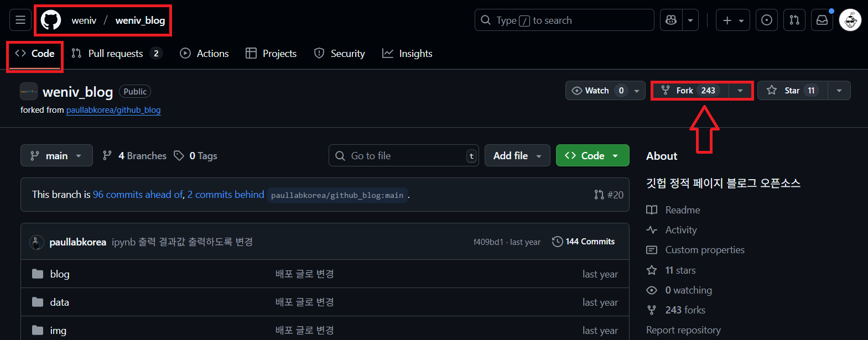Open pull requests icon in header
Viewport: 868px width, 340px height.
tap(794, 20)
